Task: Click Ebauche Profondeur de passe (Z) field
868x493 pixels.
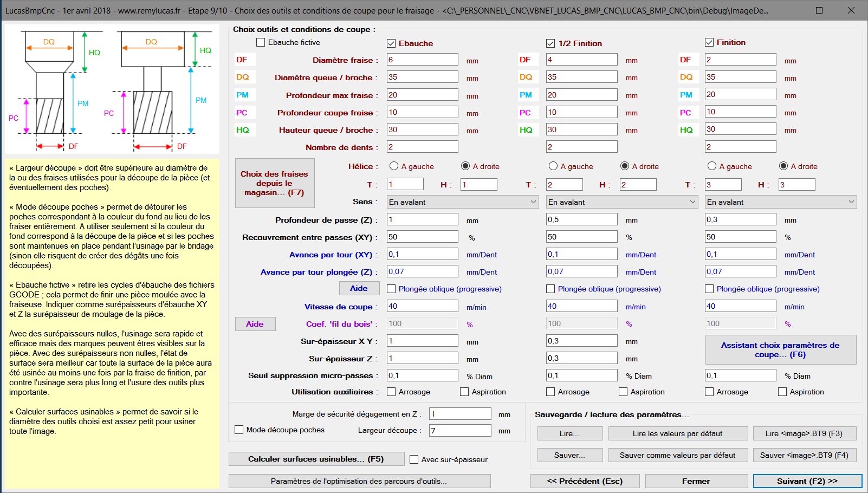Action: tap(423, 219)
